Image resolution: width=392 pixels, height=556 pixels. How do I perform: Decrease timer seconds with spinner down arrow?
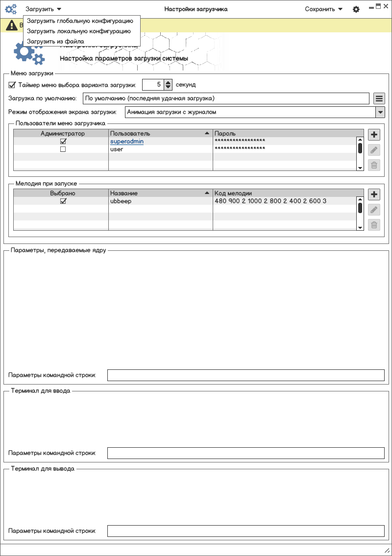[168, 87]
